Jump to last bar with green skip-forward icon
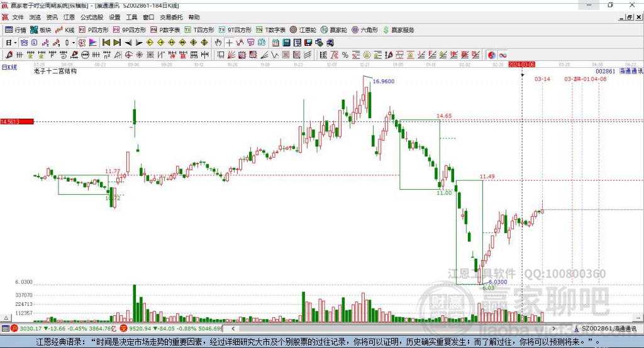The width and height of the screenshot is (644, 348). click(117, 43)
